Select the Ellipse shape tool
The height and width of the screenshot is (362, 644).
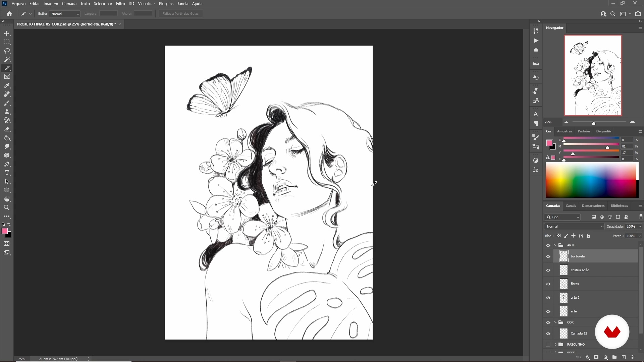7,190
